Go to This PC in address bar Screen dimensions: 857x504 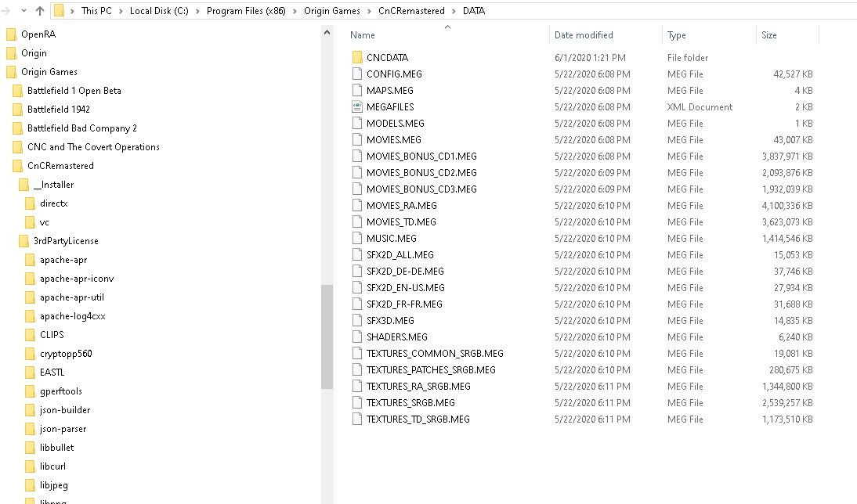(96, 11)
